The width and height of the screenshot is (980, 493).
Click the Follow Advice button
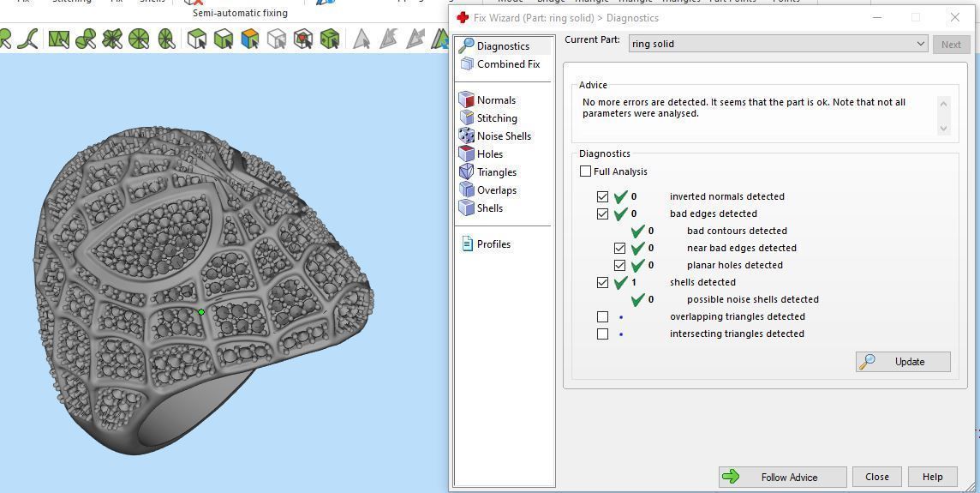tap(782, 478)
